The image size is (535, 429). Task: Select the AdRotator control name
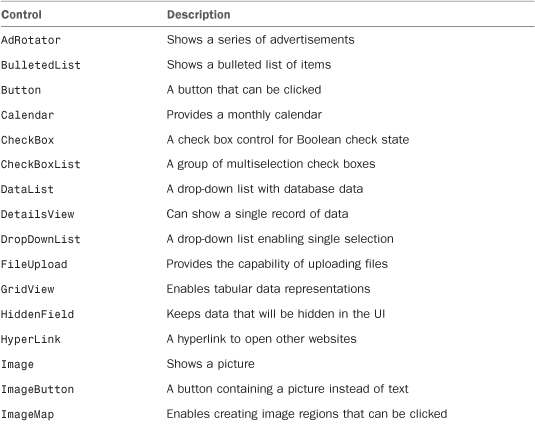pyautogui.click(x=31, y=40)
